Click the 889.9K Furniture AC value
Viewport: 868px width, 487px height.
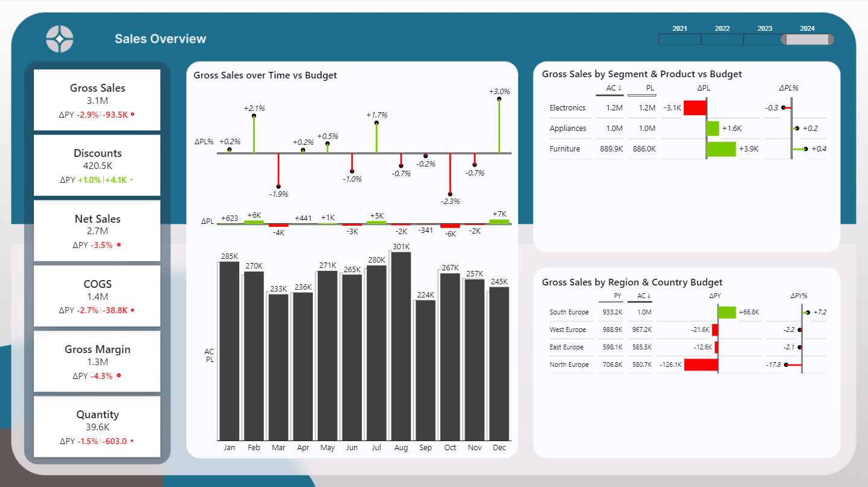(x=611, y=149)
